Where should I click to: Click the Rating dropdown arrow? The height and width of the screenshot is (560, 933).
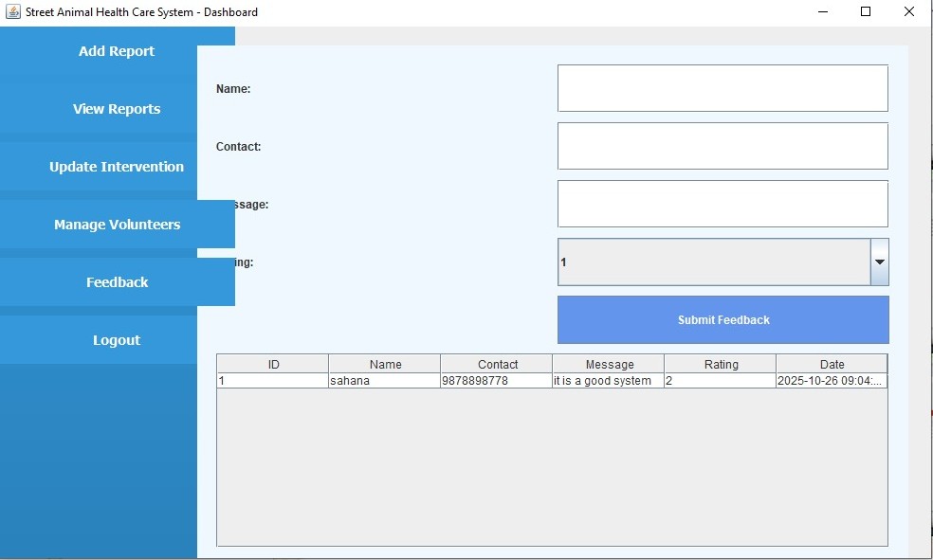click(x=879, y=262)
